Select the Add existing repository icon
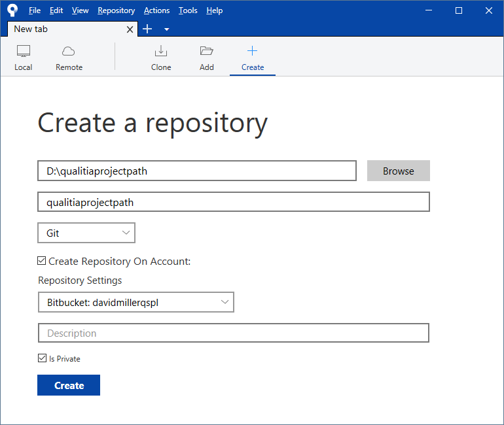504x425 pixels. click(x=207, y=52)
